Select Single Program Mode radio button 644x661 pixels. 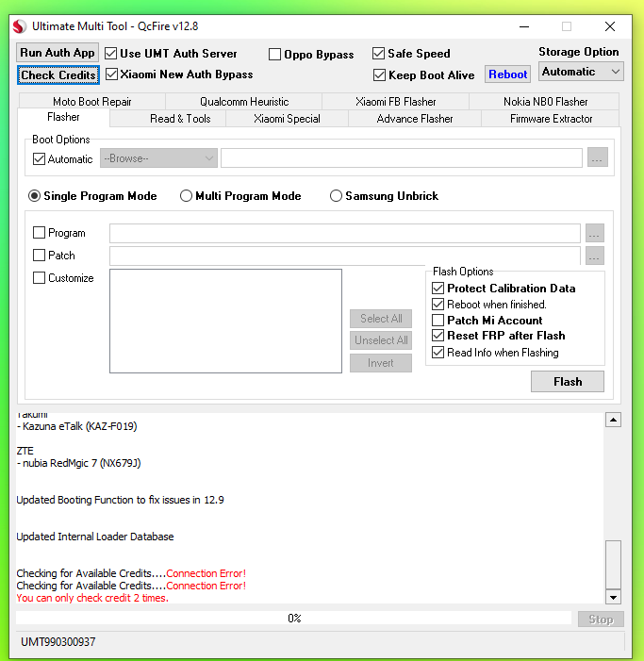point(34,196)
